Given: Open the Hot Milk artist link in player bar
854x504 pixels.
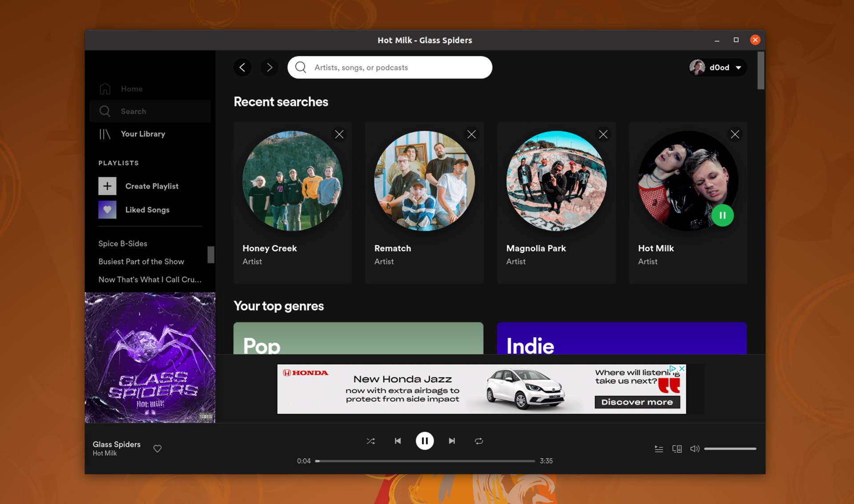Looking at the screenshot, I should (105, 453).
